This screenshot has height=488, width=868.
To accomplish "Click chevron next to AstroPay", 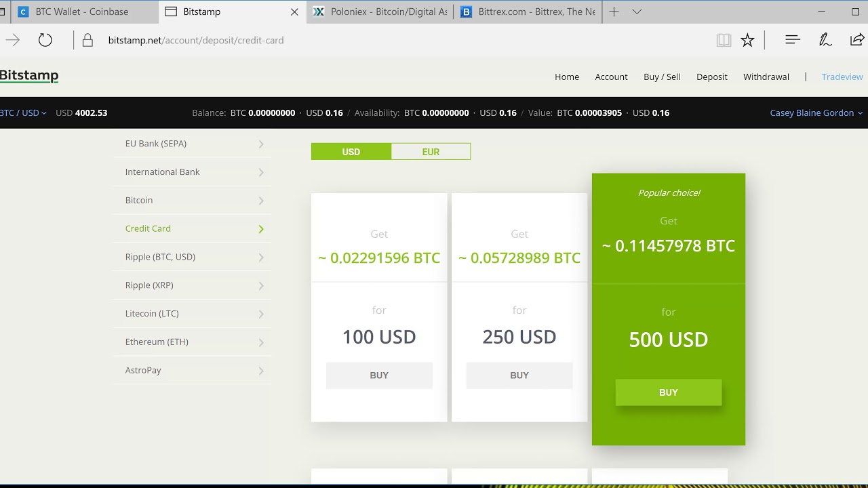I will [261, 371].
